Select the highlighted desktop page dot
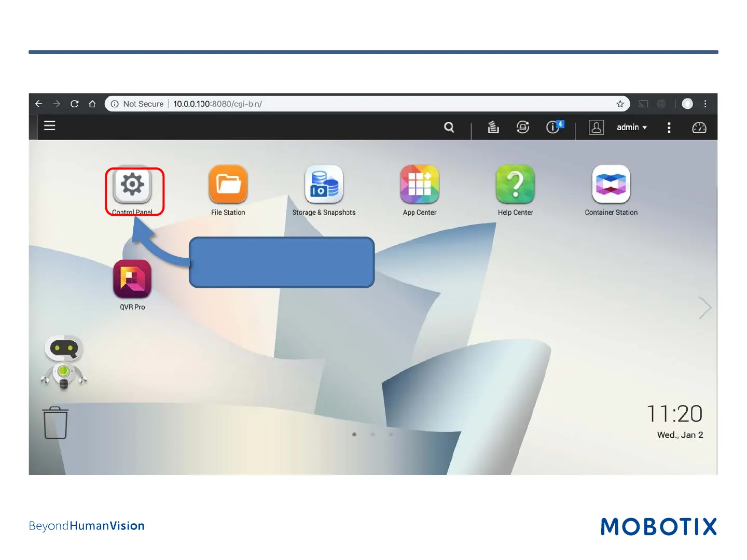747x560 pixels. pyautogui.click(x=354, y=435)
